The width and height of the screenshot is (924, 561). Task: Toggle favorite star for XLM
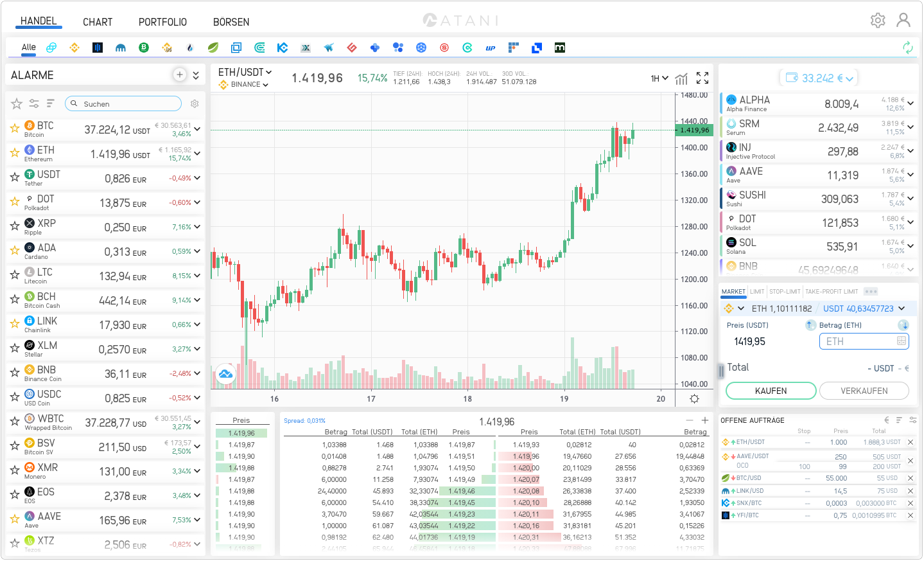point(14,348)
